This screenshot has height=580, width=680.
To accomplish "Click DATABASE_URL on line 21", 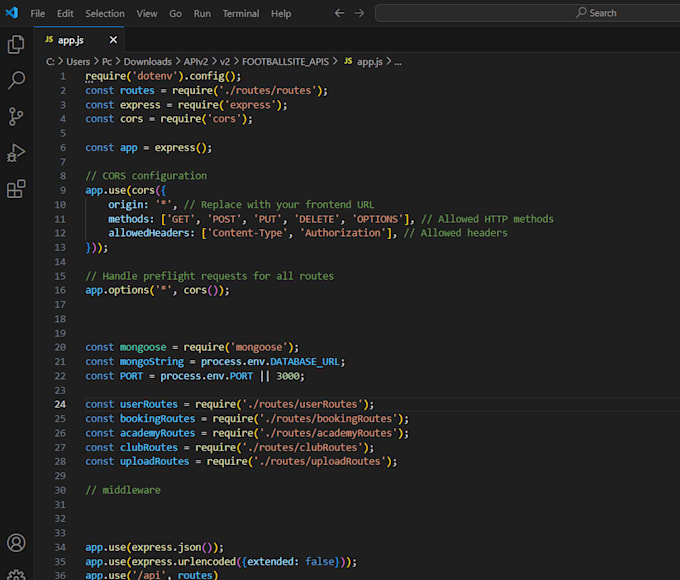I will (x=305, y=362).
